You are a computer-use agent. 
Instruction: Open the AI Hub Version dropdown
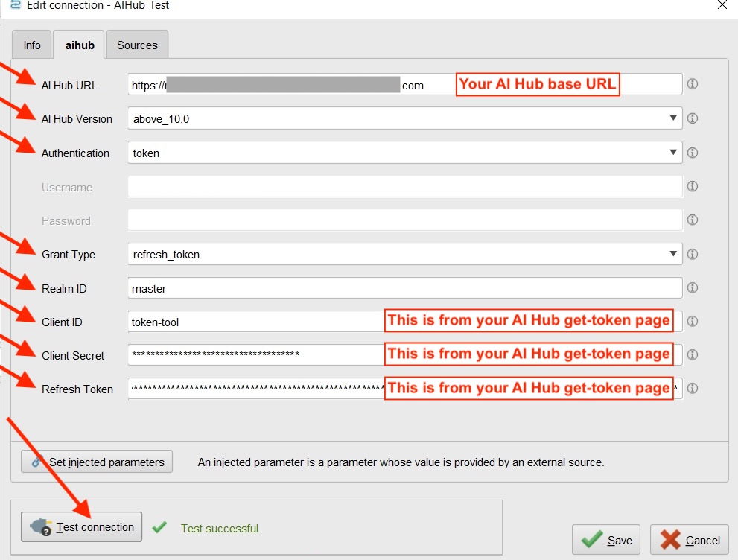[x=674, y=118]
